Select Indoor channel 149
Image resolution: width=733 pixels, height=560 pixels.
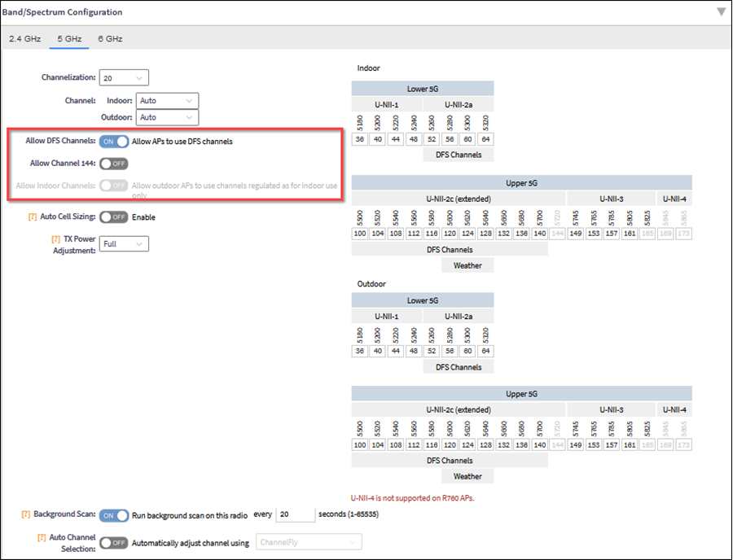click(576, 234)
